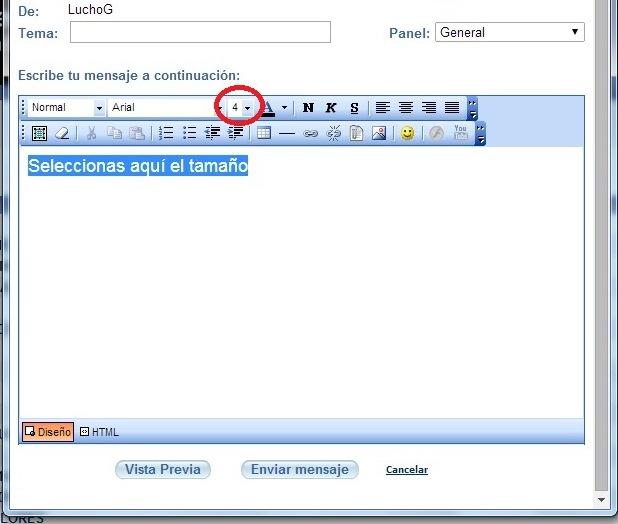Screen dimensions: 618x524
Task: Click the insert image icon
Action: (x=379, y=133)
